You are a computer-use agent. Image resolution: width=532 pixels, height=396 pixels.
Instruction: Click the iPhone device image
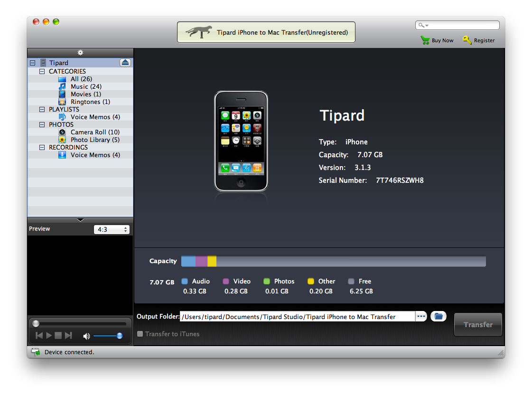(241, 141)
